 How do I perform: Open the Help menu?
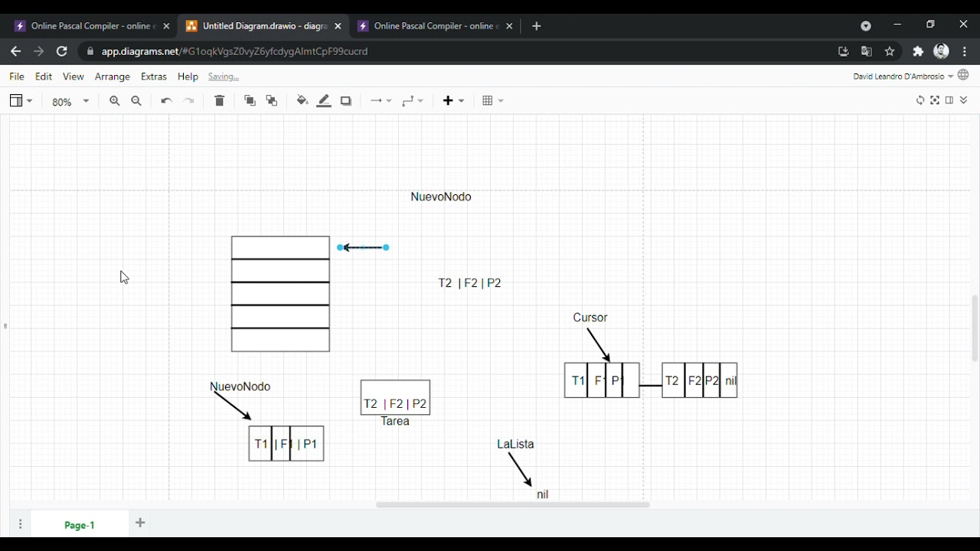[x=188, y=77]
